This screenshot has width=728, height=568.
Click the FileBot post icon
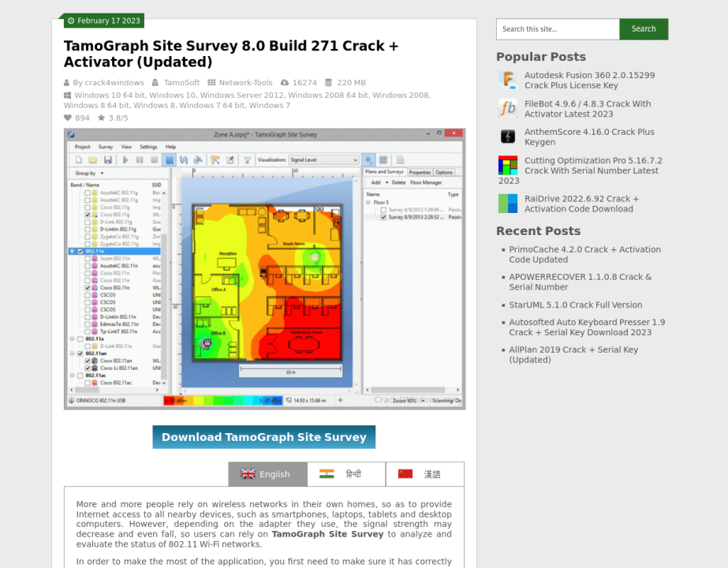tap(507, 108)
